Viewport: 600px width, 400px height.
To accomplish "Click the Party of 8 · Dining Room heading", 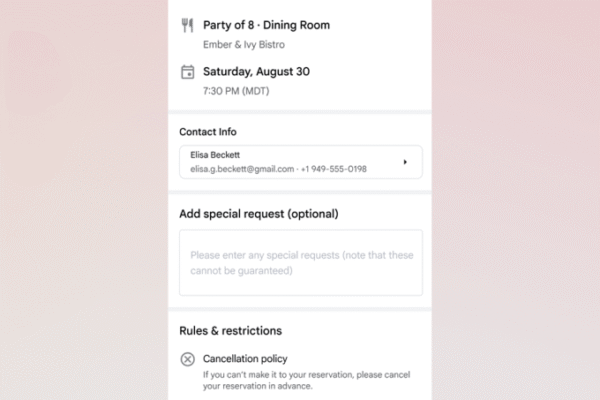I will (266, 25).
